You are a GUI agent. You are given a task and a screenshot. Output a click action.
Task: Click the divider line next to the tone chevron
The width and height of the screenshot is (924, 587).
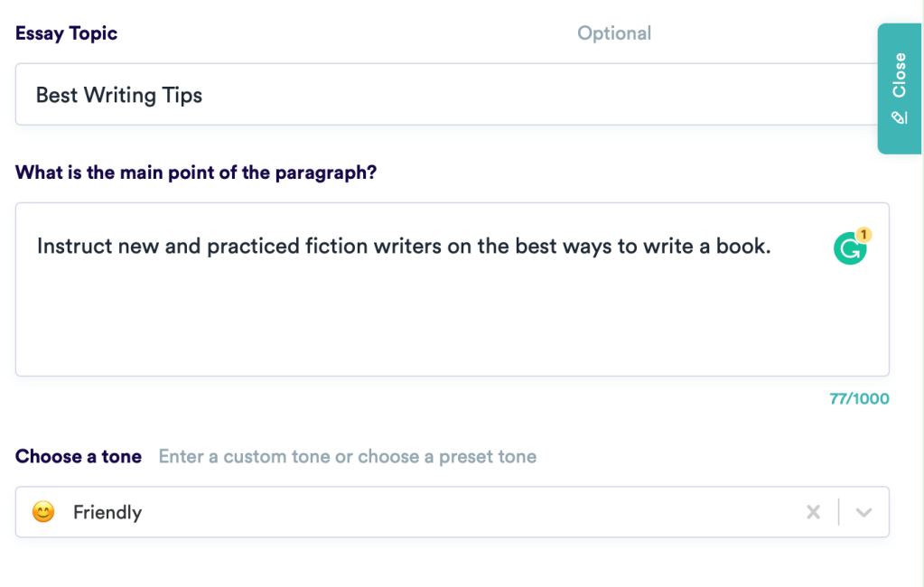click(839, 512)
